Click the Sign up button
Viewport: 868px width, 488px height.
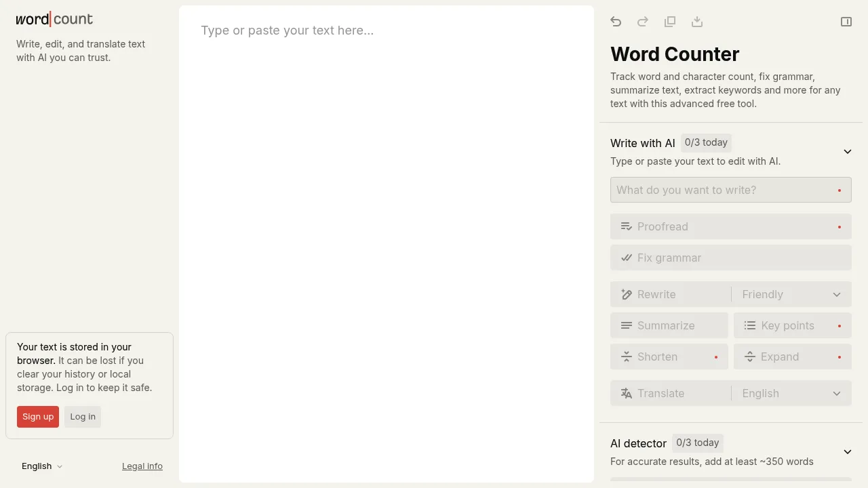click(x=38, y=416)
